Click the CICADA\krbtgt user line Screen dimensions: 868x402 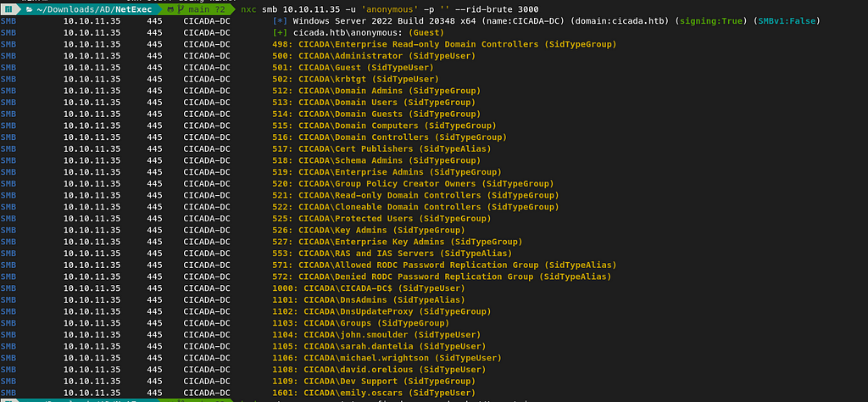point(353,79)
